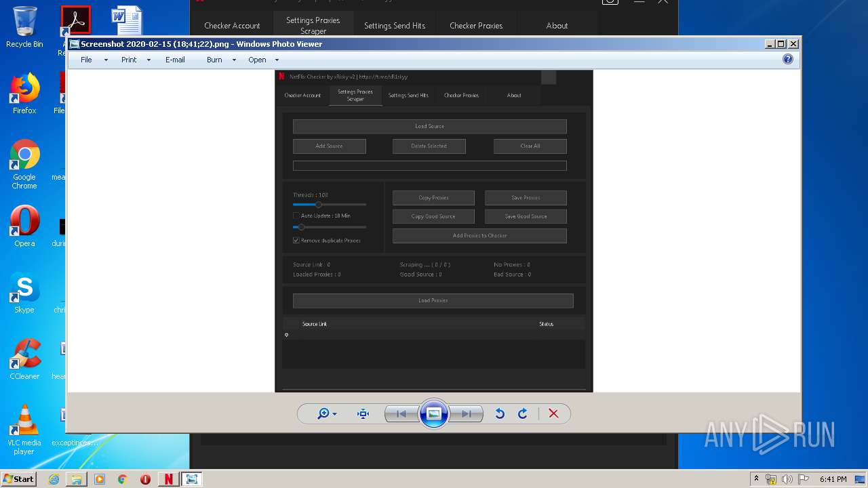Click Opera icon in the taskbar
This screenshot has width=868, height=488.
(145, 479)
